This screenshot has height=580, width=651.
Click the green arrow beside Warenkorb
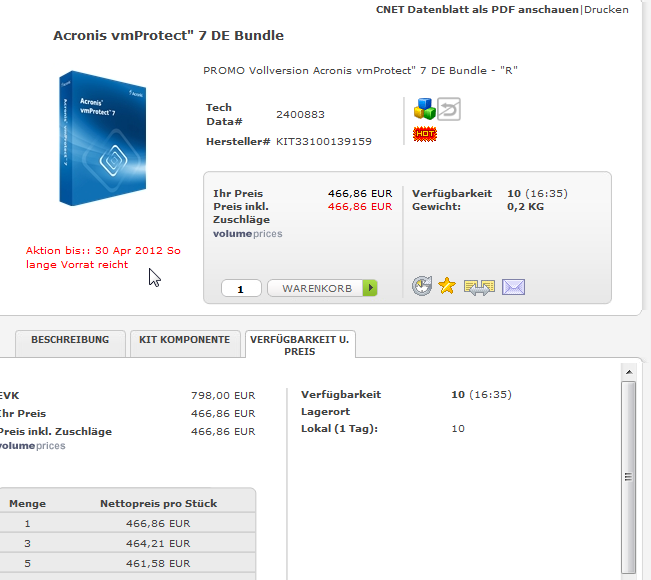[371, 289]
